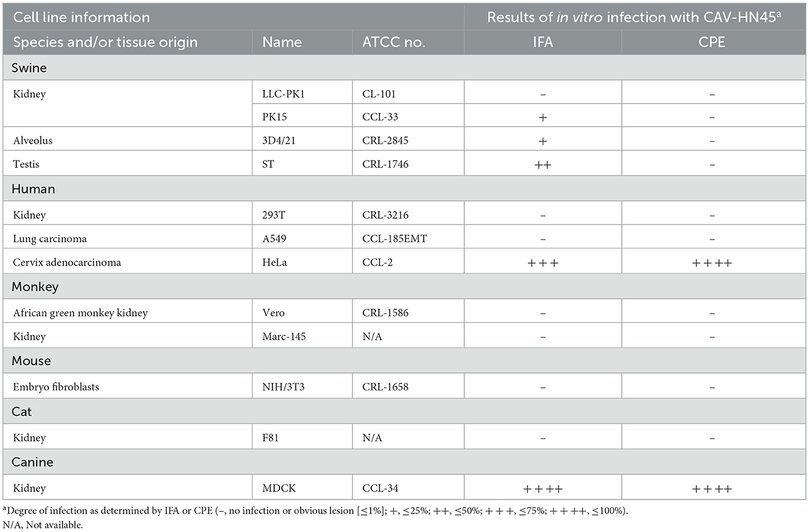Click the 293T cell line name

[274, 215]
